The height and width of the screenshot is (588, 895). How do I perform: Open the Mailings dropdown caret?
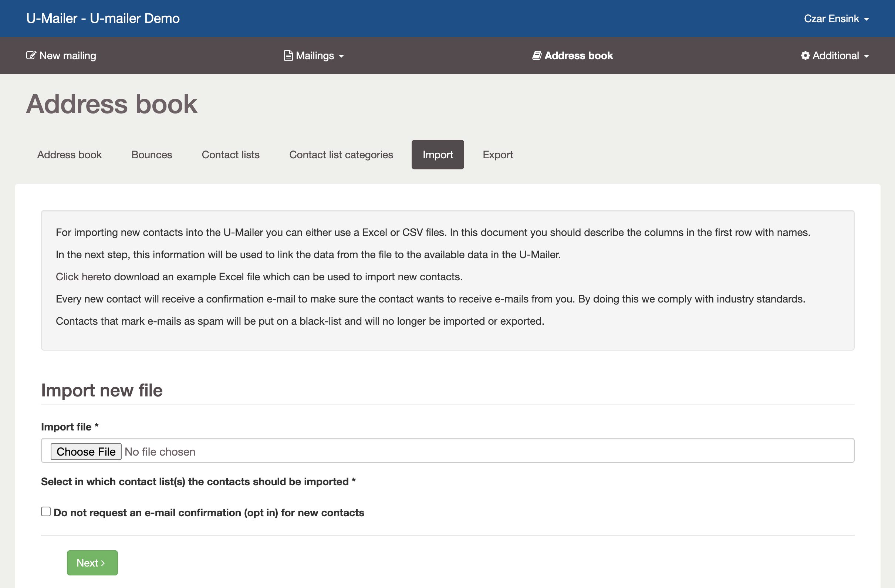341,56
